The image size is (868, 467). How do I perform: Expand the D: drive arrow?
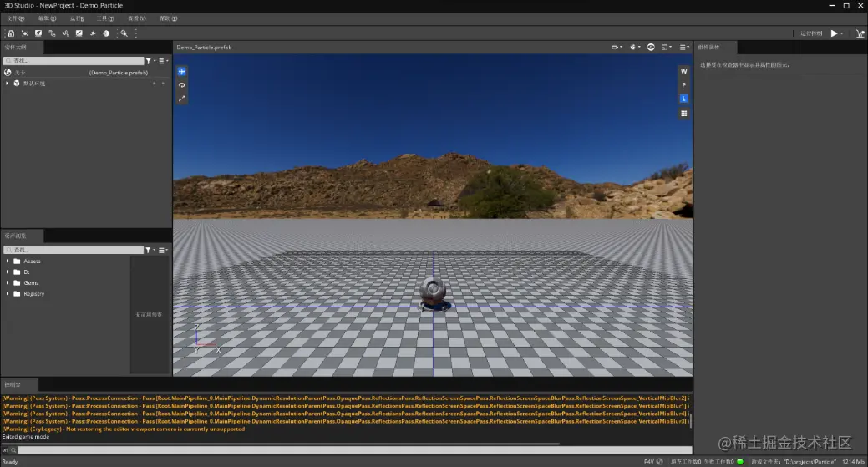pyautogui.click(x=8, y=272)
